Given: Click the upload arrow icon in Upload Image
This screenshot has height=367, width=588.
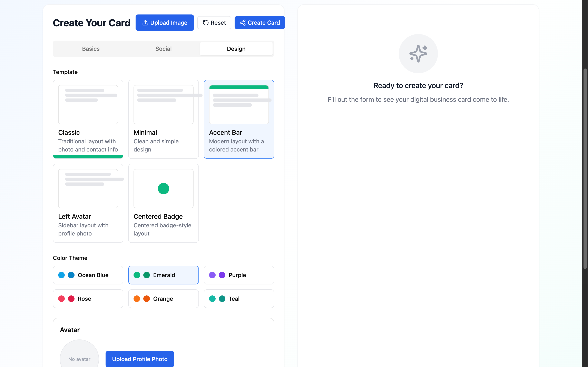Looking at the screenshot, I should click(145, 23).
